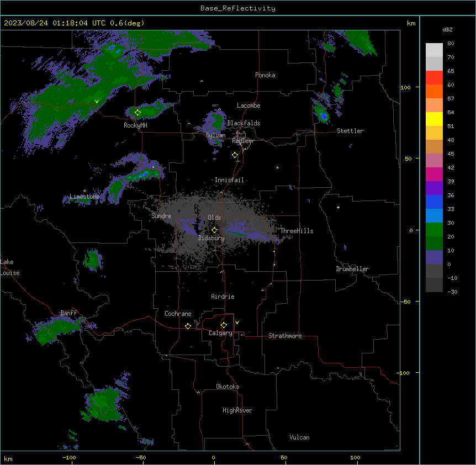
Task: Click the dBZ legend heading
Action: pos(447,29)
